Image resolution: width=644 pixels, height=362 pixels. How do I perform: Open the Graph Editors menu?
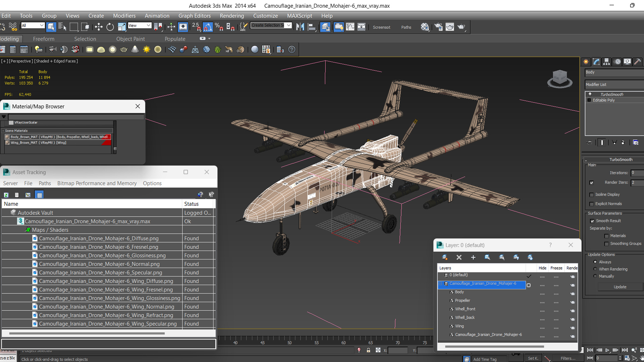[195, 16]
